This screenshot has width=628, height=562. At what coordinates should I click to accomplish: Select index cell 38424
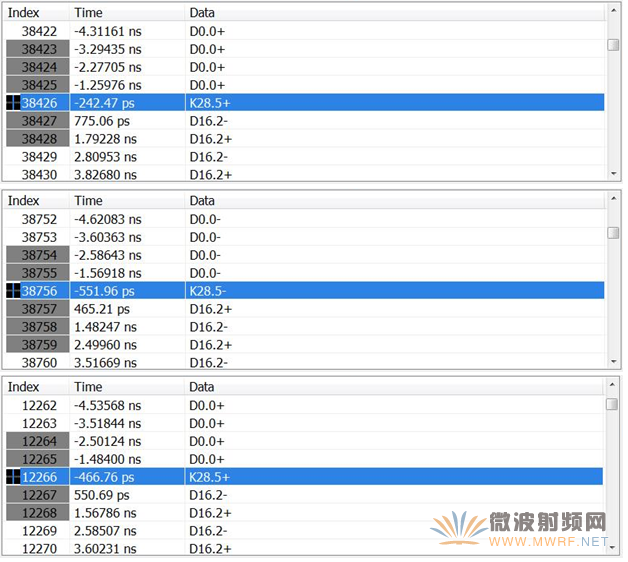[x=38, y=67]
